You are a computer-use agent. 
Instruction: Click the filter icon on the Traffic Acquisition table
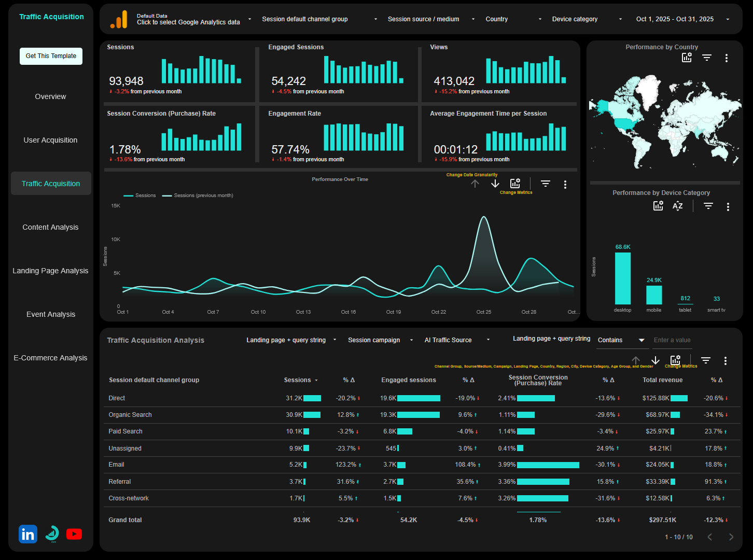click(705, 360)
